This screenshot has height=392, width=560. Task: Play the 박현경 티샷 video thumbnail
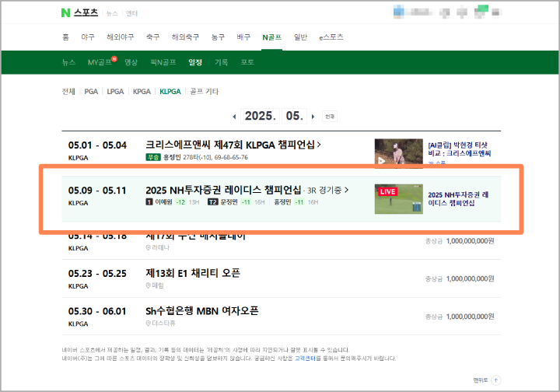point(398,152)
